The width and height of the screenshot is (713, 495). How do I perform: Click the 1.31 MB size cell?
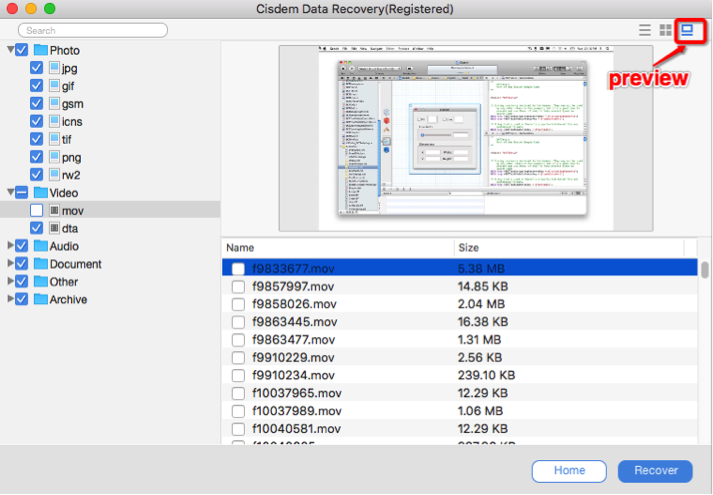point(479,340)
